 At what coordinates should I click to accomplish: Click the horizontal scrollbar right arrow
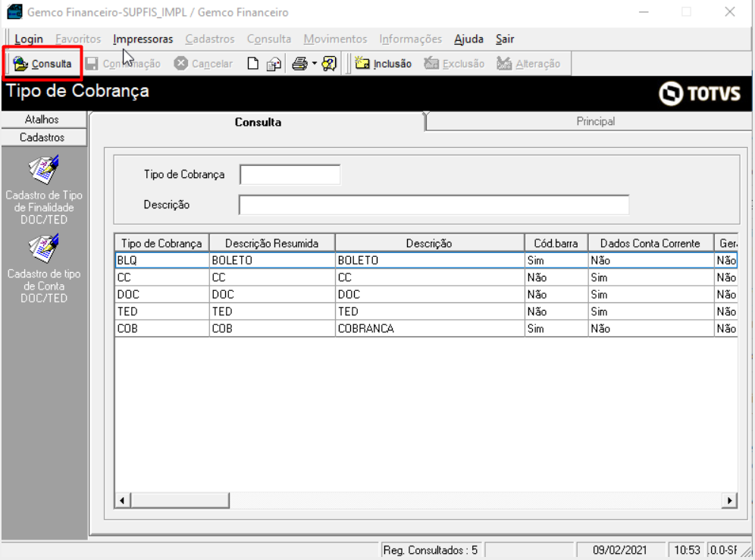coord(729,500)
